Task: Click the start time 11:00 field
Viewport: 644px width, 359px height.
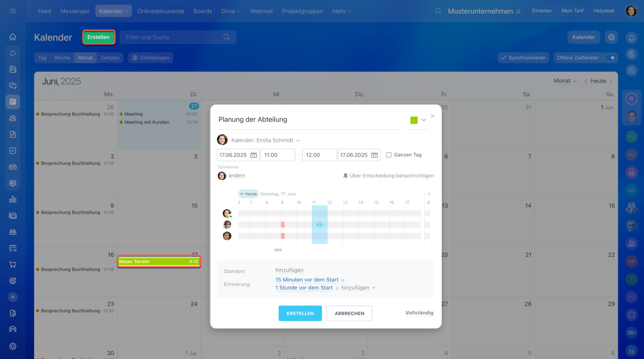Action: (x=278, y=155)
